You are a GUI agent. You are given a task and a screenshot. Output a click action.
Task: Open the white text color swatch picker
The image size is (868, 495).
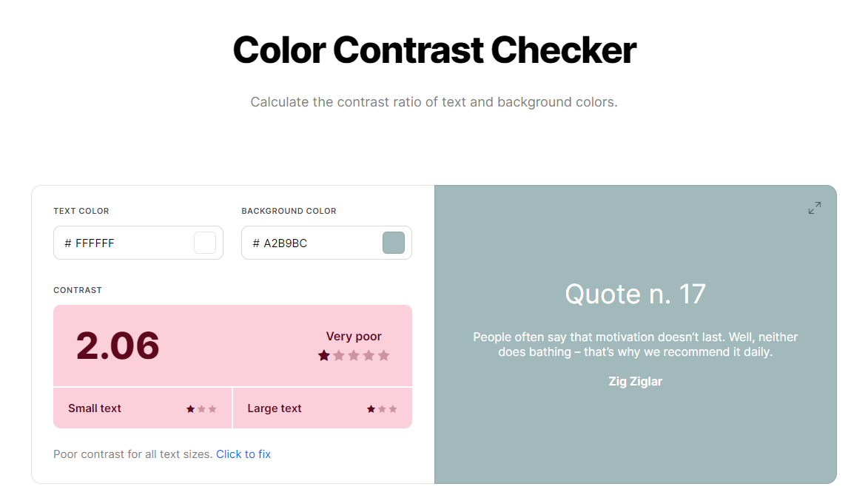204,242
